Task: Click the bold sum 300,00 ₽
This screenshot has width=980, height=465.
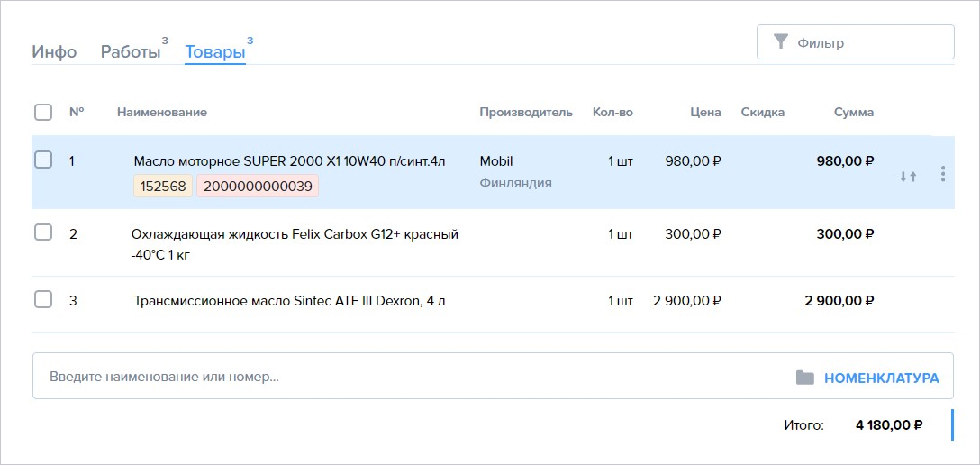Action: (845, 234)
